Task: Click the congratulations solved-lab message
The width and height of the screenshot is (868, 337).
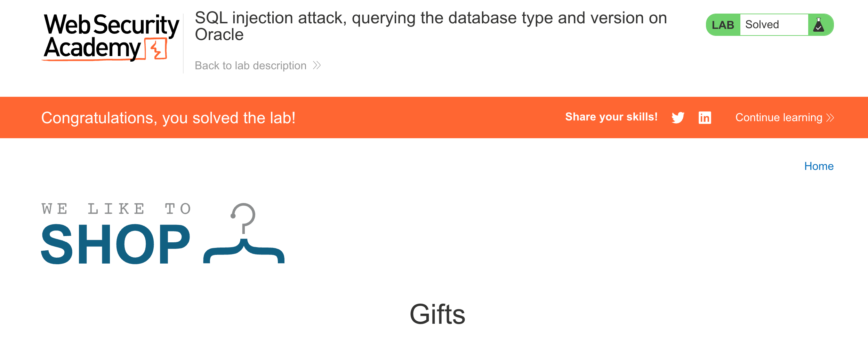Action: pyautogui.click(x=168, y=118)
